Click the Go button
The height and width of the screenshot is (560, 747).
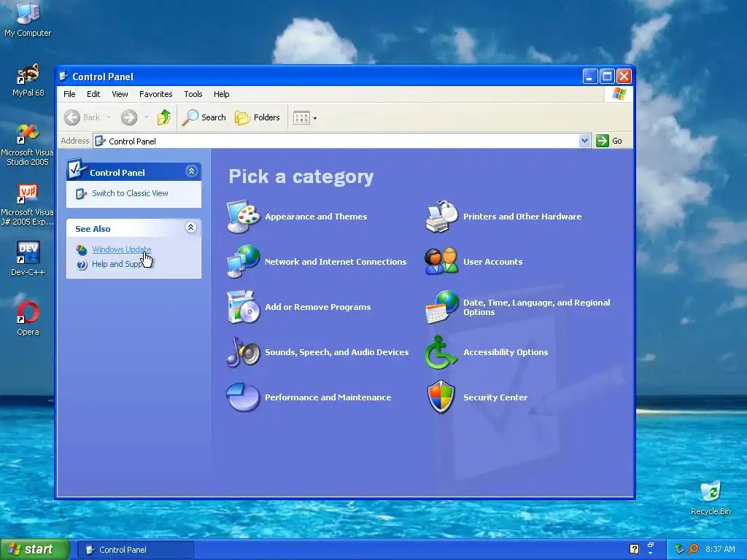pyautogui.click(x=609, y=141)
